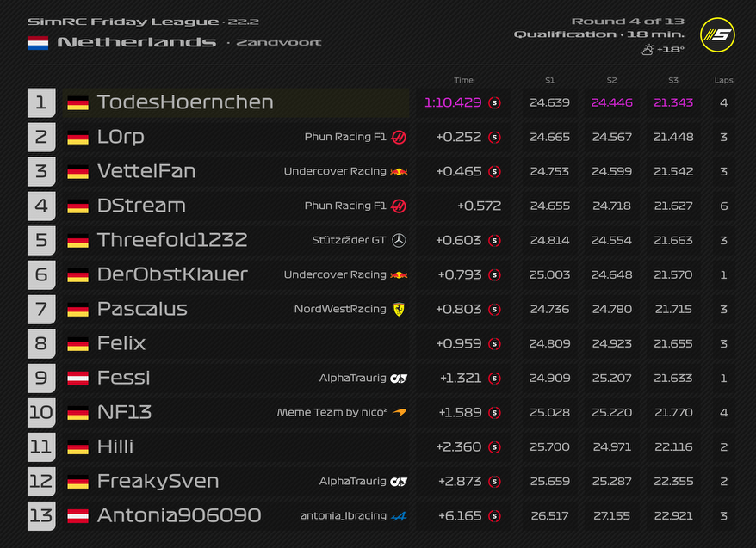756x548 pixels.
Task: Click the position 13 number box
Action: coord(41,515)
